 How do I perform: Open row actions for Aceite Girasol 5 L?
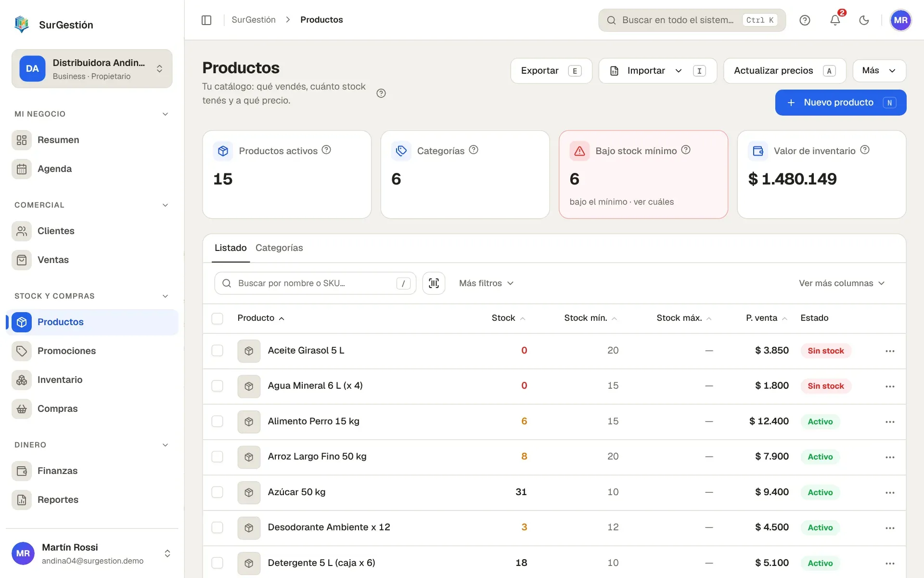click(x=890, y=351)
